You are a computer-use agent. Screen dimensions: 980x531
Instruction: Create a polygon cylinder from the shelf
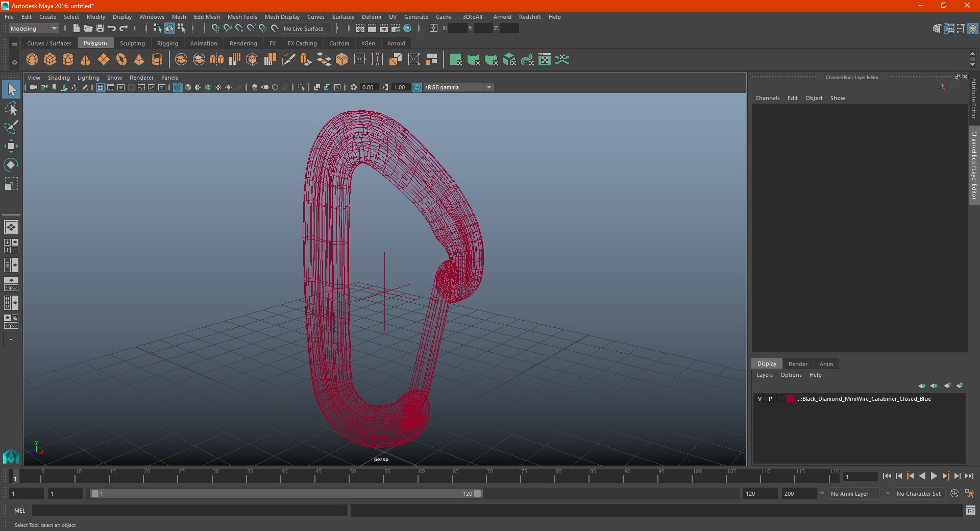pos(67,60)
